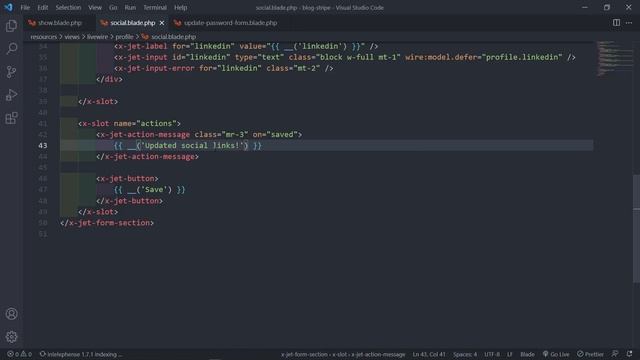The width and height of the screenshot is (640, 360).
Task: Open the Selection menu
Action: 68,7
